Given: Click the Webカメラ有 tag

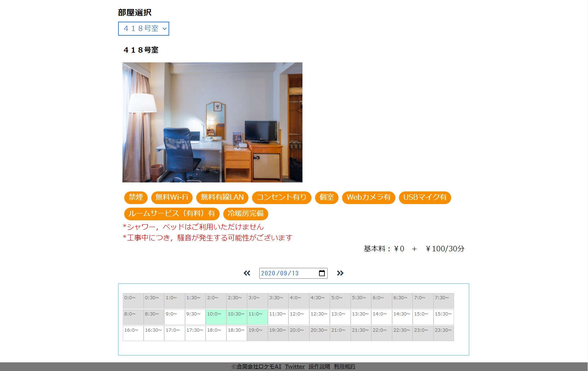Looking at the screenshot, I should pos(369,197).
